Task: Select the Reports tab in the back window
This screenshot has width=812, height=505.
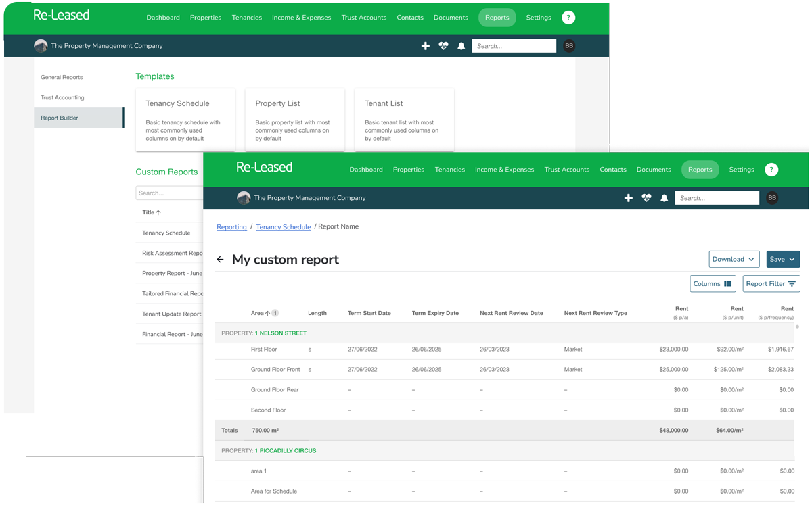Action: coord(497,18)
